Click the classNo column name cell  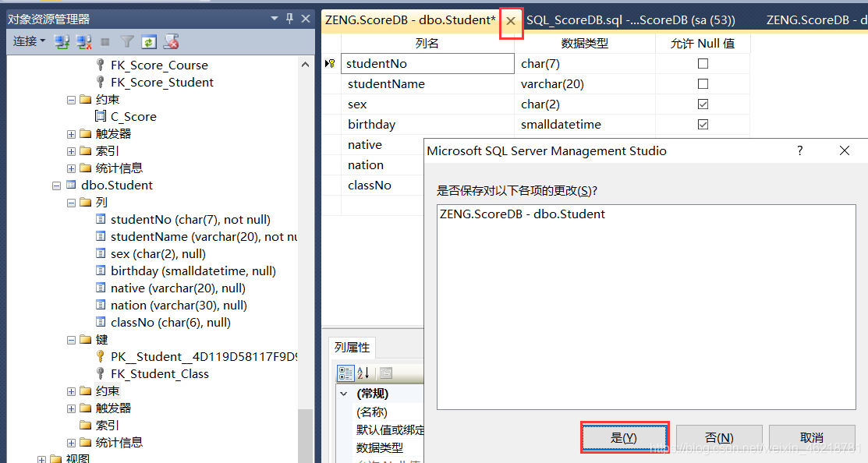[382, 186]
